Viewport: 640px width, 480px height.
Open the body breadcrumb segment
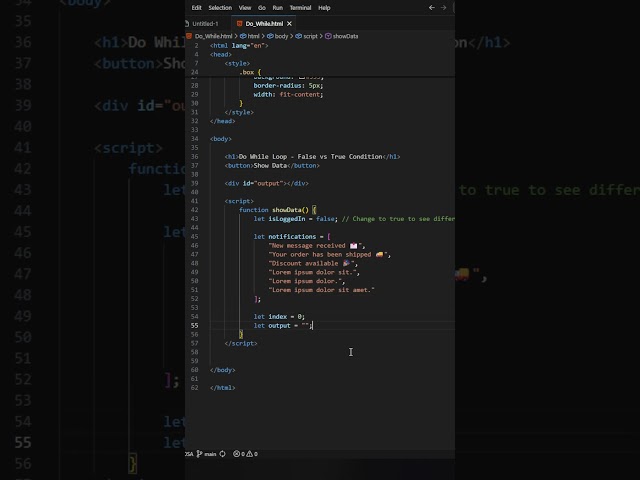pyautogui.click(x=281, y=36)
